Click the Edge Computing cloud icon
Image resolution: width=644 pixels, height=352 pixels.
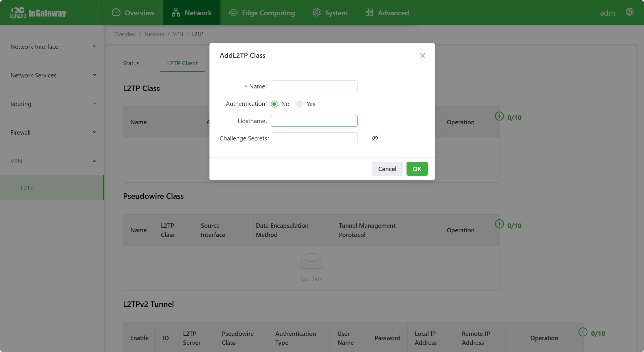(233, 12)
